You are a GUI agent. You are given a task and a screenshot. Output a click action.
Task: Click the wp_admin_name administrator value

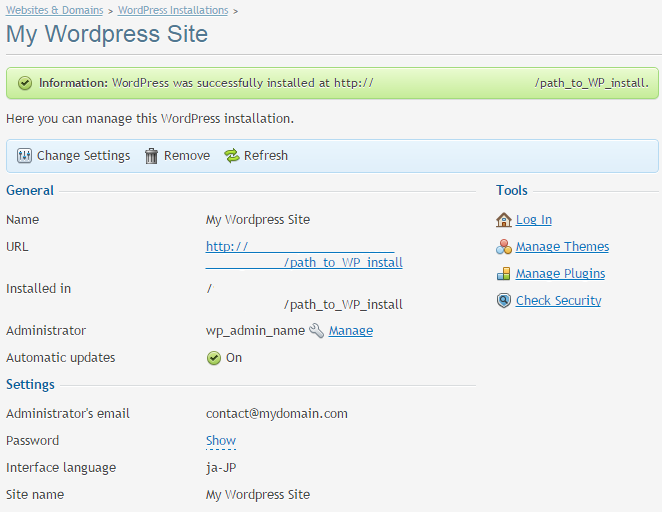255,330
